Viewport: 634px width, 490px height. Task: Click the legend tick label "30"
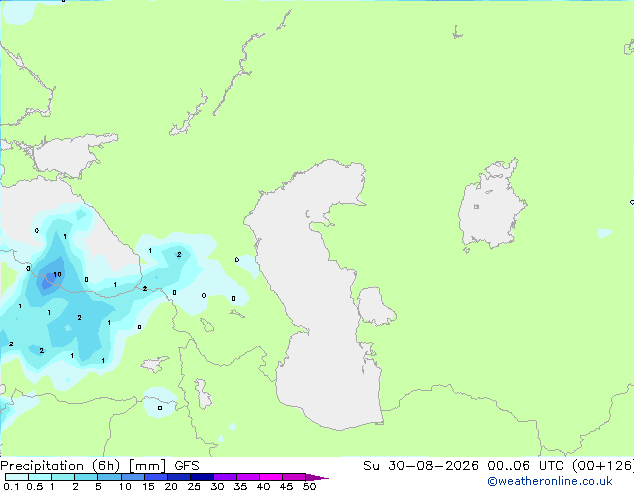217,486
